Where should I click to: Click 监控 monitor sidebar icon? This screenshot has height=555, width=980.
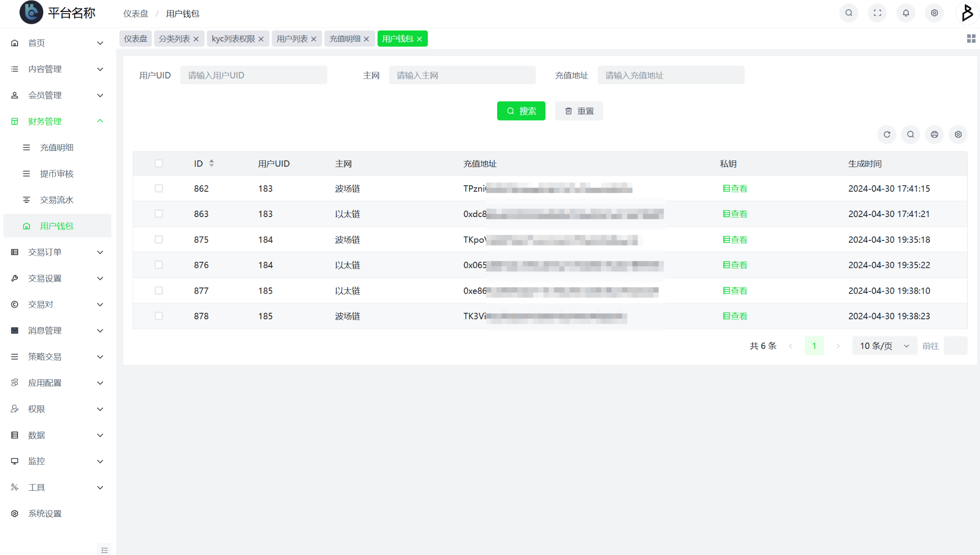15,461
